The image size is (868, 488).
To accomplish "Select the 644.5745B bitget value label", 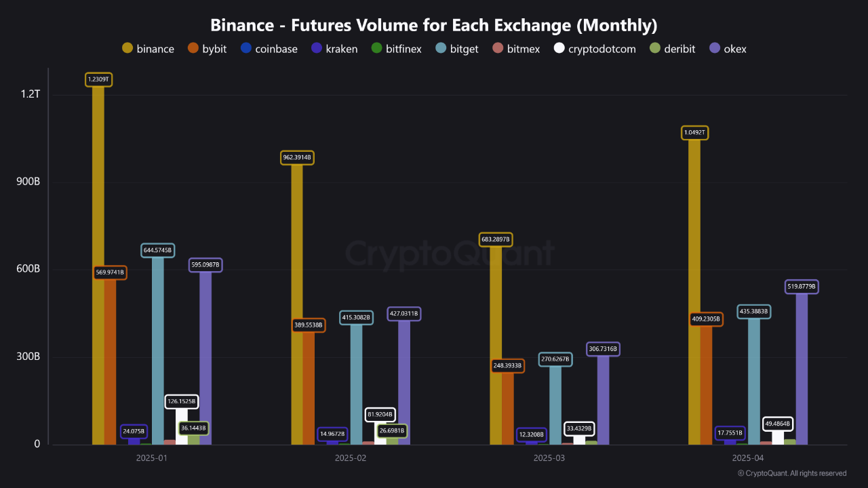I will (x=158, y=251).
